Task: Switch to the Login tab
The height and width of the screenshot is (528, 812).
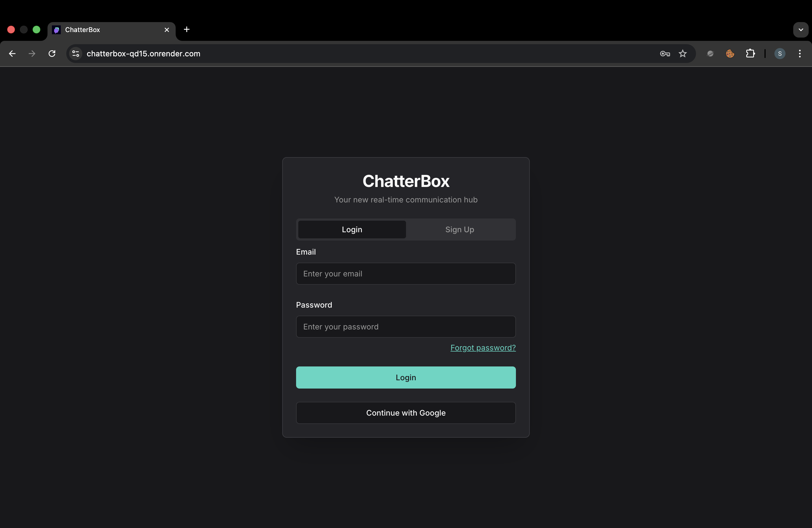Action: [352, 229]
